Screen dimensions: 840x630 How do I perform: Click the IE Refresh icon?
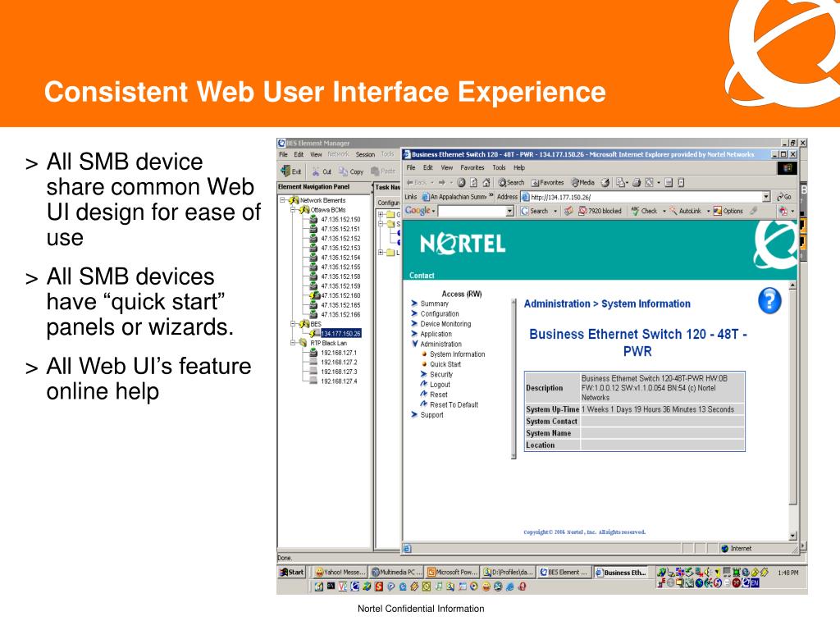tap(473, 183)
